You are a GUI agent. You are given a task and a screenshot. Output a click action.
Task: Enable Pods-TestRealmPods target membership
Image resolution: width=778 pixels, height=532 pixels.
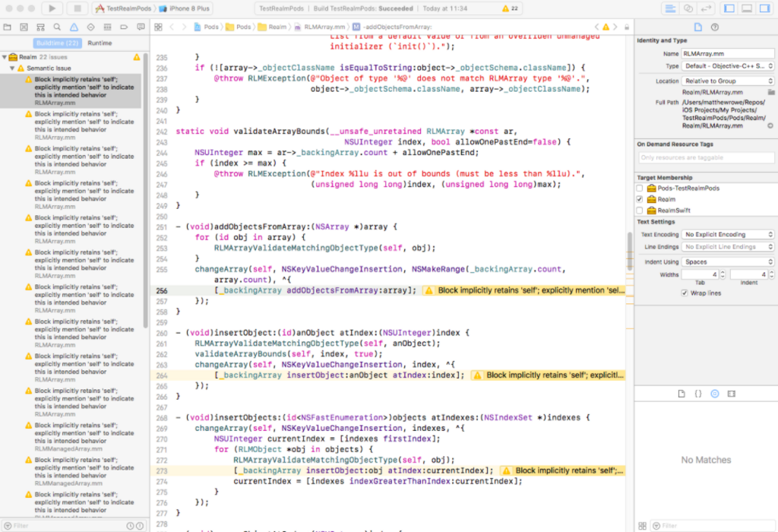640,188
